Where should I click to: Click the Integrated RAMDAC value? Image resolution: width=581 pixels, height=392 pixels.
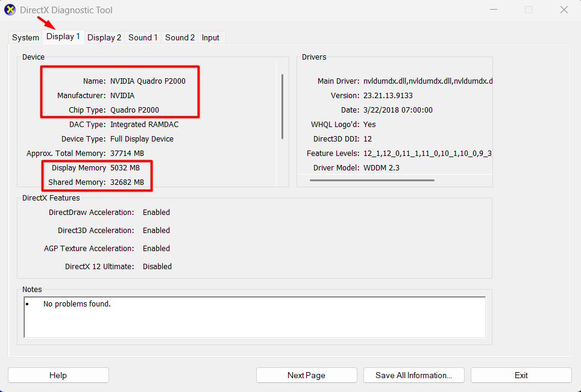pyautogui.click(x=144, y=125)
